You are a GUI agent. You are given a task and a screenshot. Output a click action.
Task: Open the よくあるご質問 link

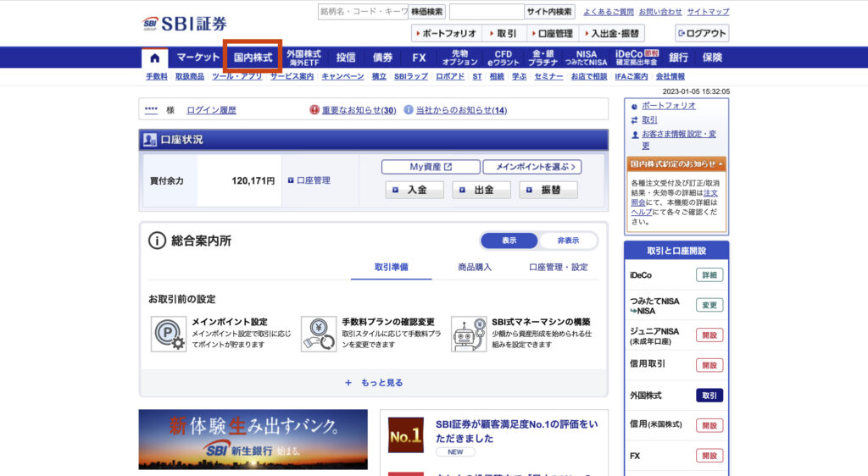[x=609, y=12]
